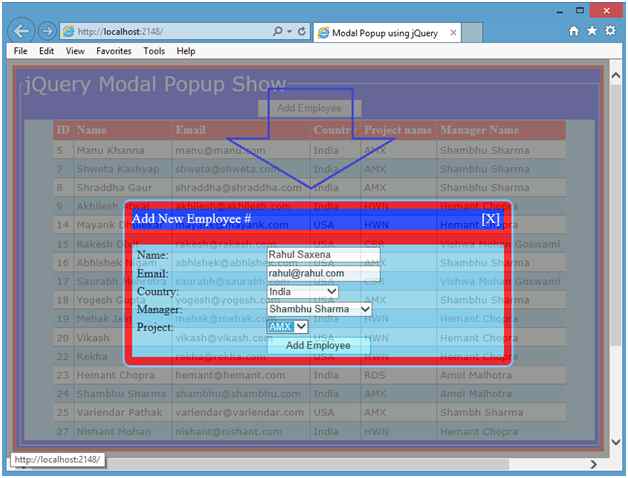Click the Project name column header
Screen dimensions: 628x478
point(398,130)
